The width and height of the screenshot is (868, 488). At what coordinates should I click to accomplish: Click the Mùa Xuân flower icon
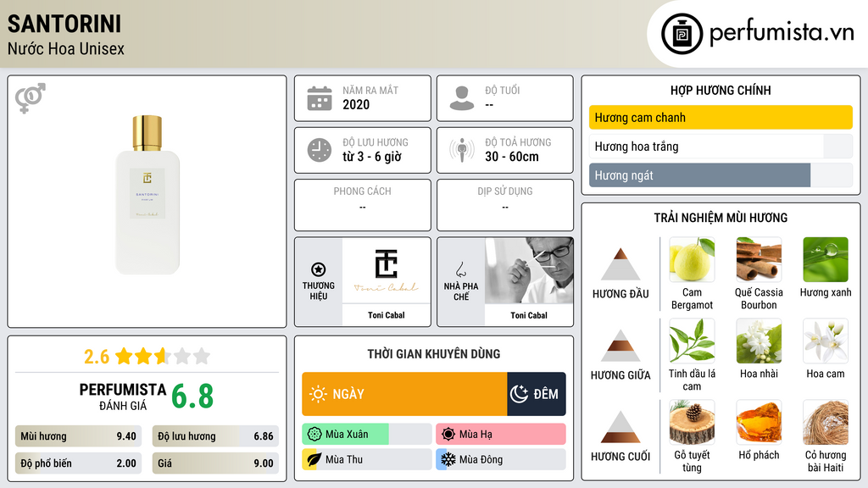click(x=314, y=435)
